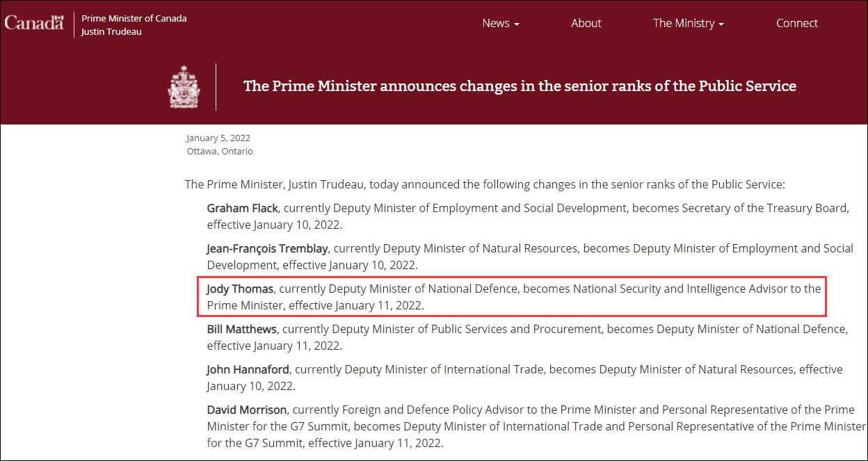Screen dimensions: 868x461
Task: Click the name Bill Matthews
Action: click(x=241, y=329)
